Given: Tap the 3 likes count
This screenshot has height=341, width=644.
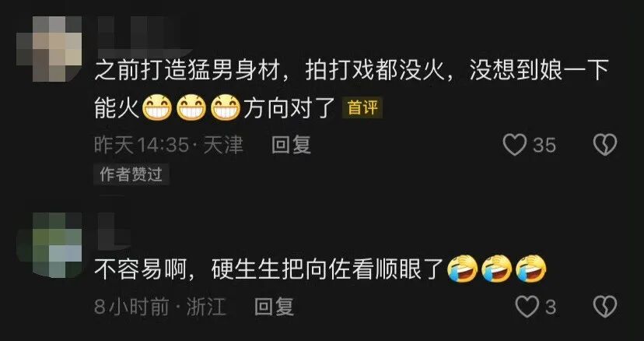Looking at the screenshot, I should pyautogui.click(x=551, y=307).
